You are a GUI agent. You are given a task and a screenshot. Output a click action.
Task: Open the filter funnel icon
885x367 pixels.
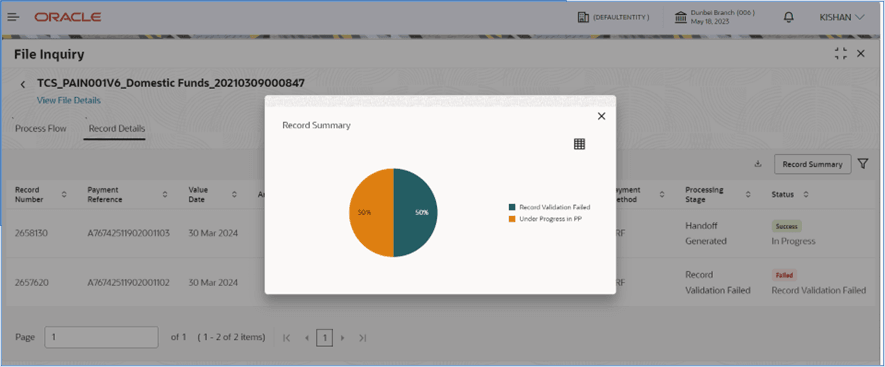click(x=862, y=164)
